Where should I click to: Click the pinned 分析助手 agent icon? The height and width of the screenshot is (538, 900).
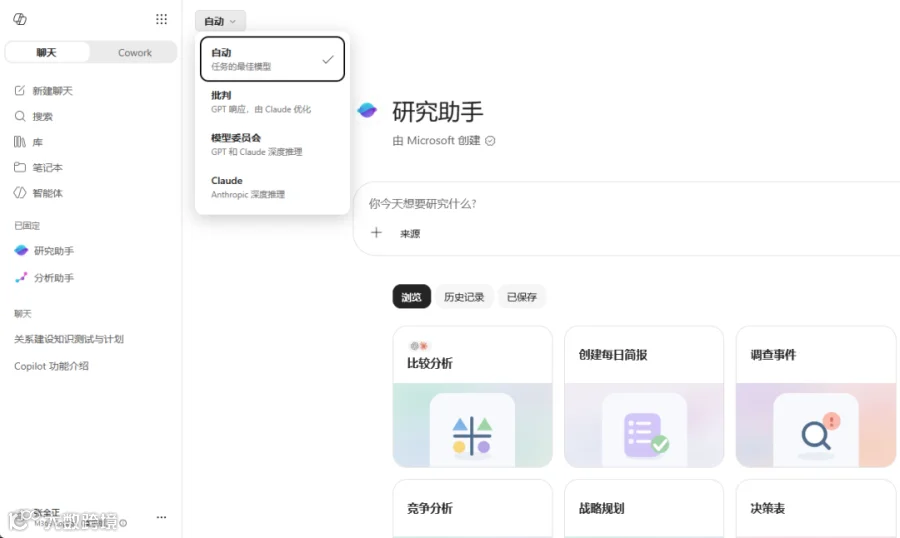point(21,278)
